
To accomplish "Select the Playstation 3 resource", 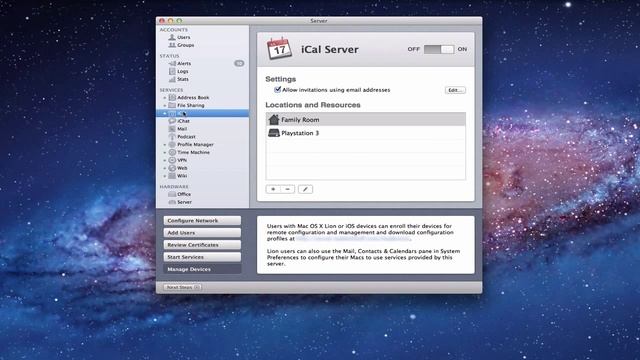I will [366, 133].
